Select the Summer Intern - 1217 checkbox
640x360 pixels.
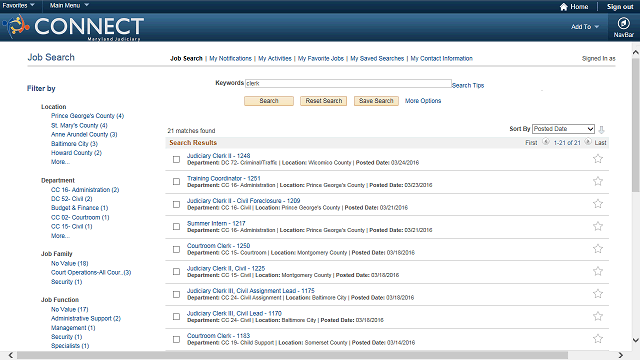pyautogui.click(x=176, y=227)
